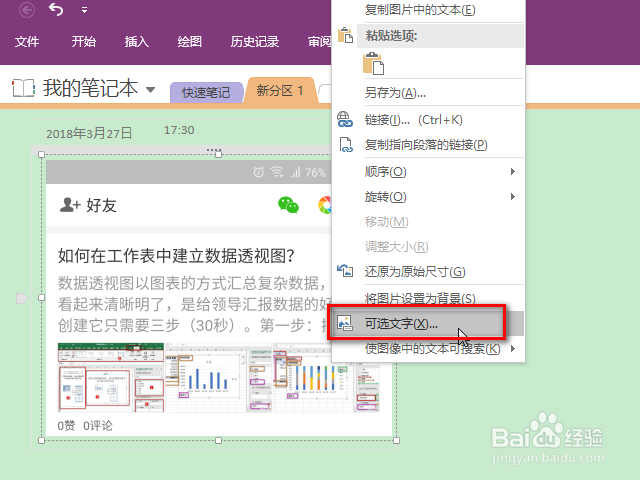This screenshot has height=480, width=640.
Task: Click the restore original size icon
Action: (x=345, y=271)
